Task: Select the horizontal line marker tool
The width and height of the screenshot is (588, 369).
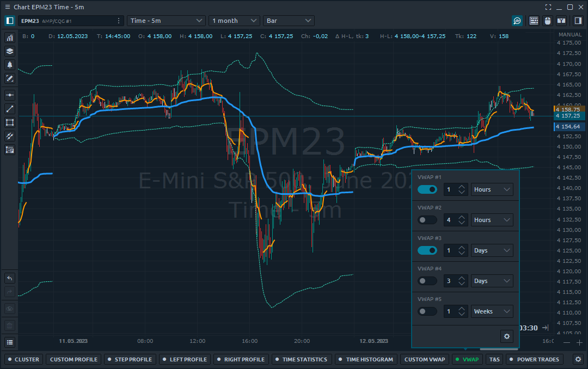Action: point(10,95)
